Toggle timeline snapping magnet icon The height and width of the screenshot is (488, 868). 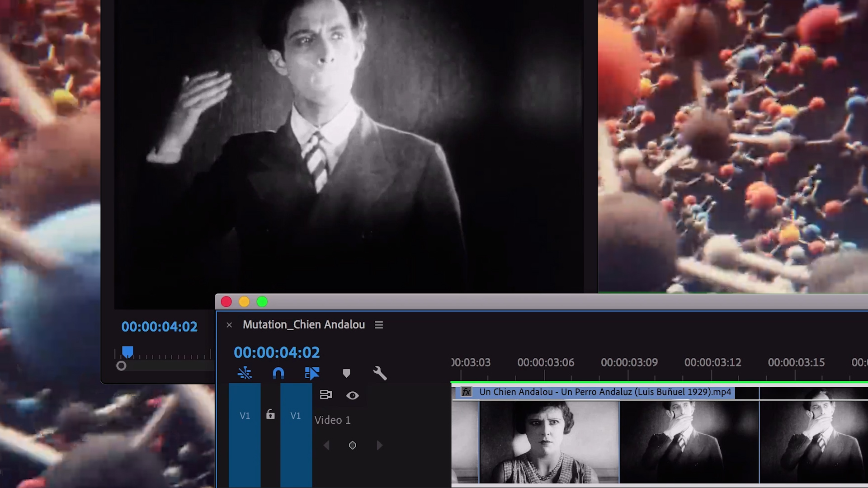[278, 373]
